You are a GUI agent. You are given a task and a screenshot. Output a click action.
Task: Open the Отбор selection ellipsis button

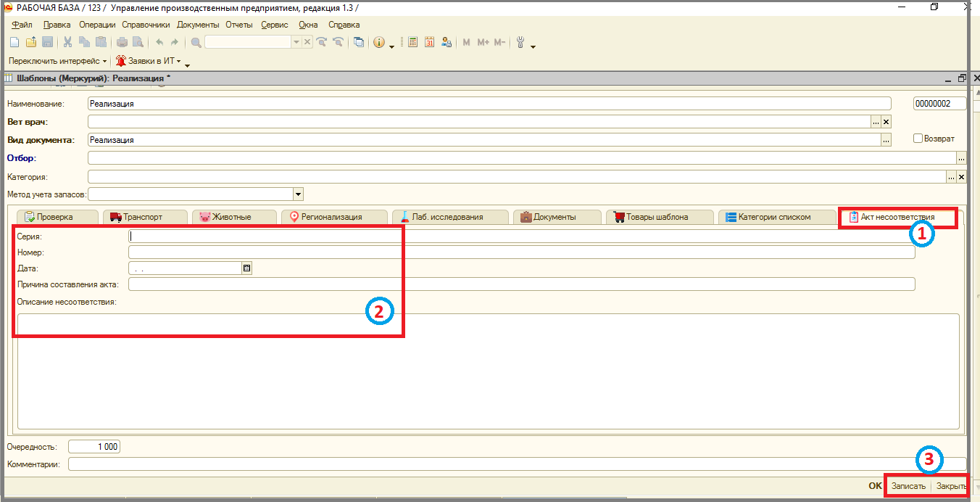point(962,158)
